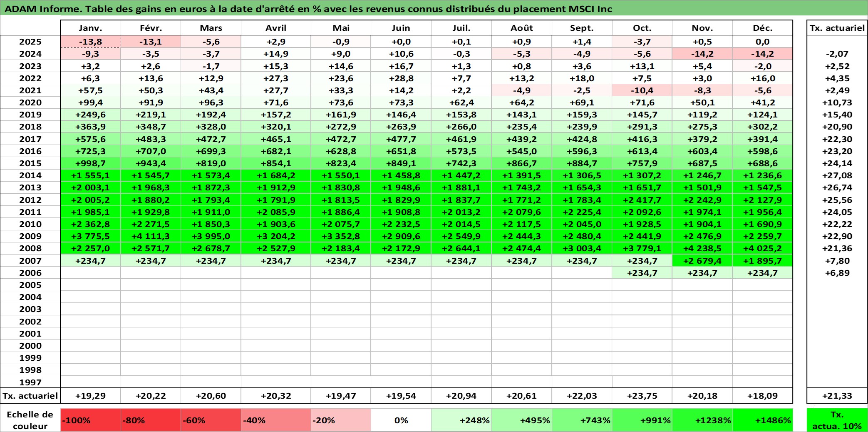Click the +28,8 cell in June 2022
The width and height of the screenshot is (868, 432).
401,78
